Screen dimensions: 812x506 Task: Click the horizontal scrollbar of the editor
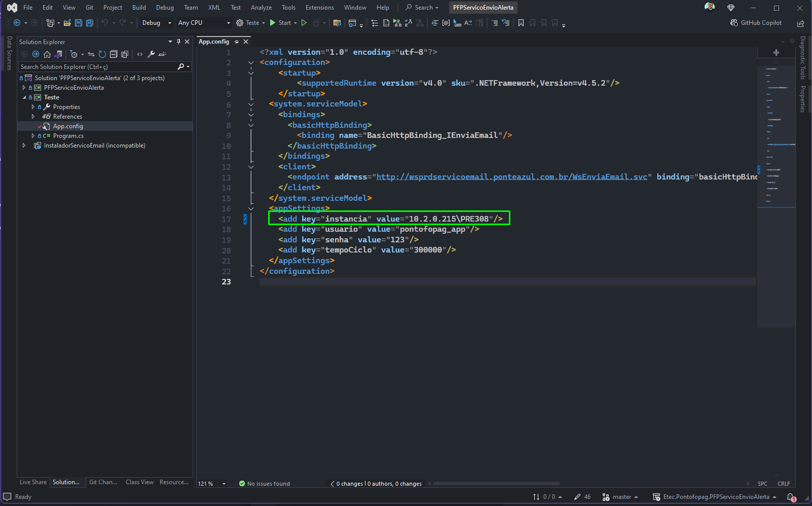pos(496,484)
